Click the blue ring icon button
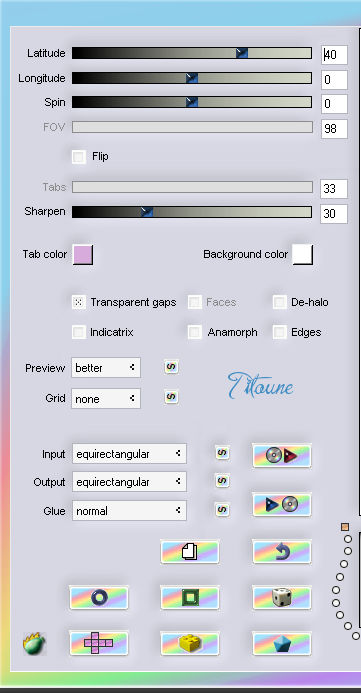This screenshot has height=693, width=361. (99, 598)
